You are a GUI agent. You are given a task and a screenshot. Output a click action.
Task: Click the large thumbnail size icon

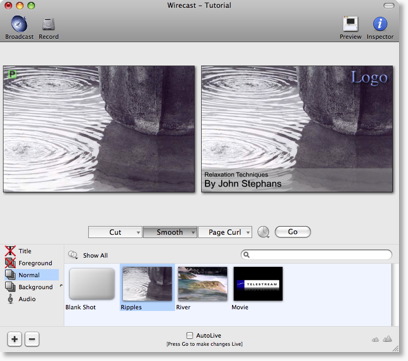coord(387,339)
